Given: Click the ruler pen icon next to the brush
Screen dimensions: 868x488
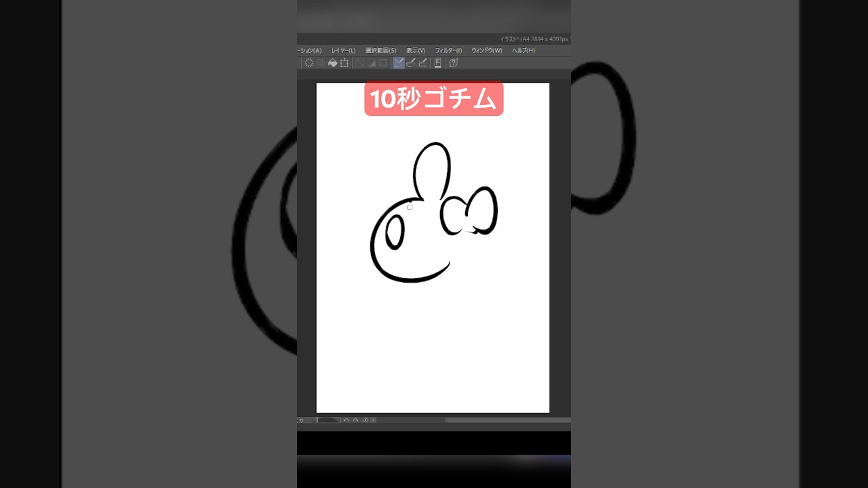Looking at the screenshot, I should point(423,62).
